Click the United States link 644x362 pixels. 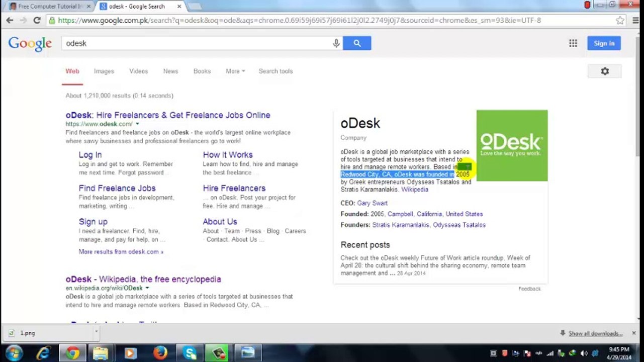[x=464, y=214]
